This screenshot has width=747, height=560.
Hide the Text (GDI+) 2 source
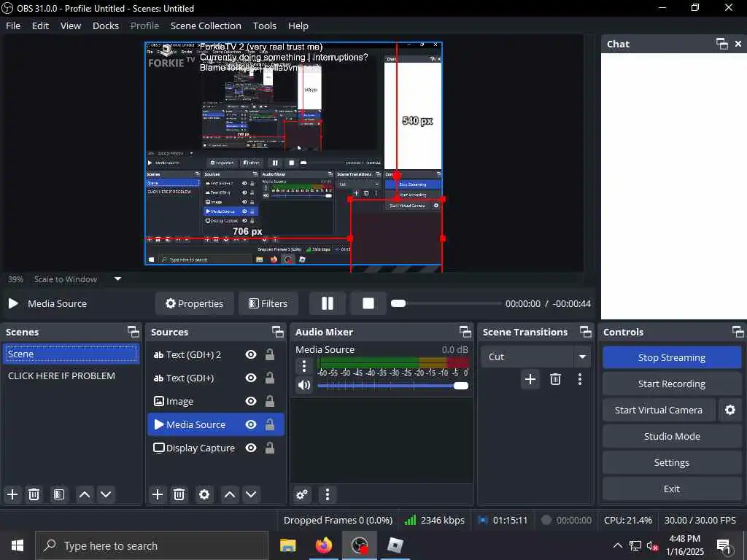coord(251,355)
